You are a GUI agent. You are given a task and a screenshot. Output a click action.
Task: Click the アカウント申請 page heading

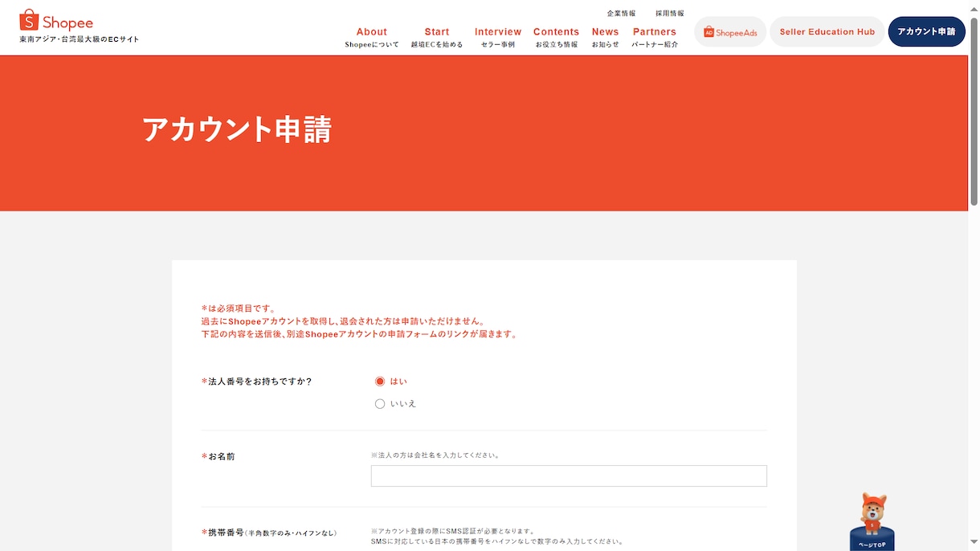click(x=237, y=129)
